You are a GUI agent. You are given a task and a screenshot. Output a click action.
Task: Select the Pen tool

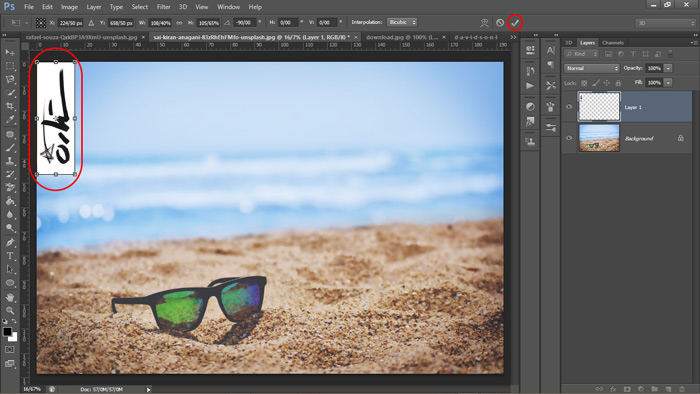[x=10, y=243]
